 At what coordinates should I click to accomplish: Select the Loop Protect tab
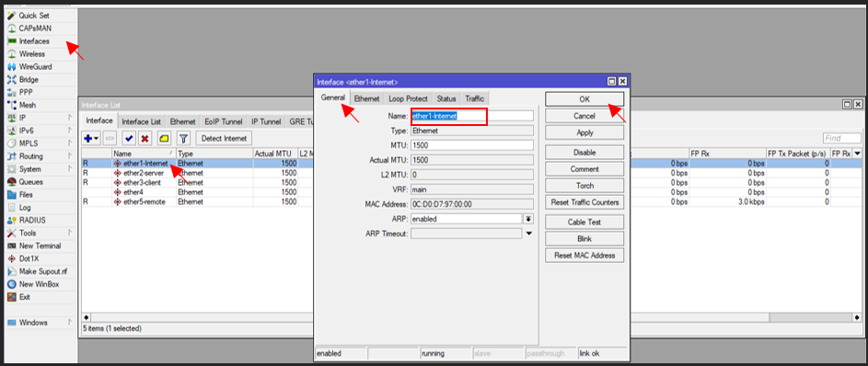[408, 98]
